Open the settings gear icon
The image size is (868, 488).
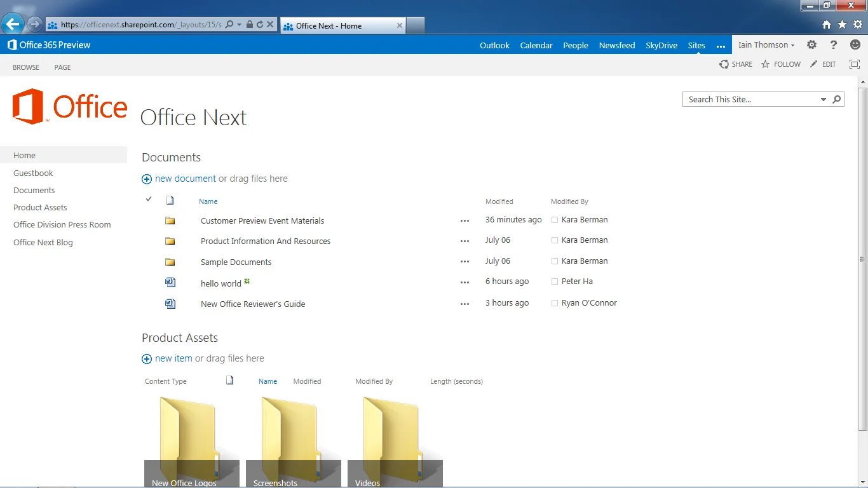[811, 45]
